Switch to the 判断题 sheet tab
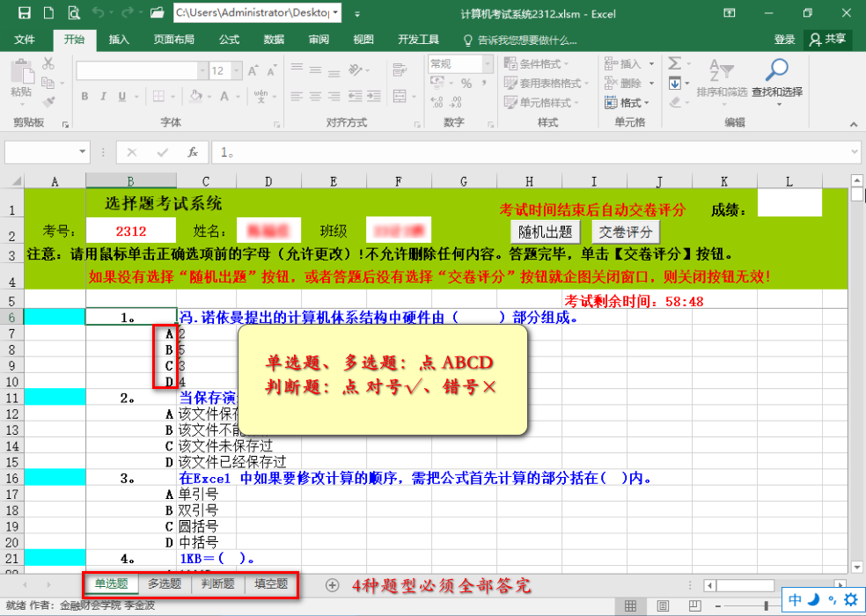The height and width of the screenshot is (616, 866). click(217, 584)
